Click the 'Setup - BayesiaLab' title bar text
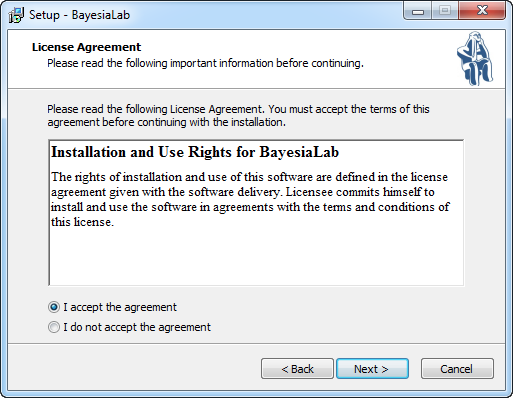Screen dimensions: 513x398 (79, 15)
